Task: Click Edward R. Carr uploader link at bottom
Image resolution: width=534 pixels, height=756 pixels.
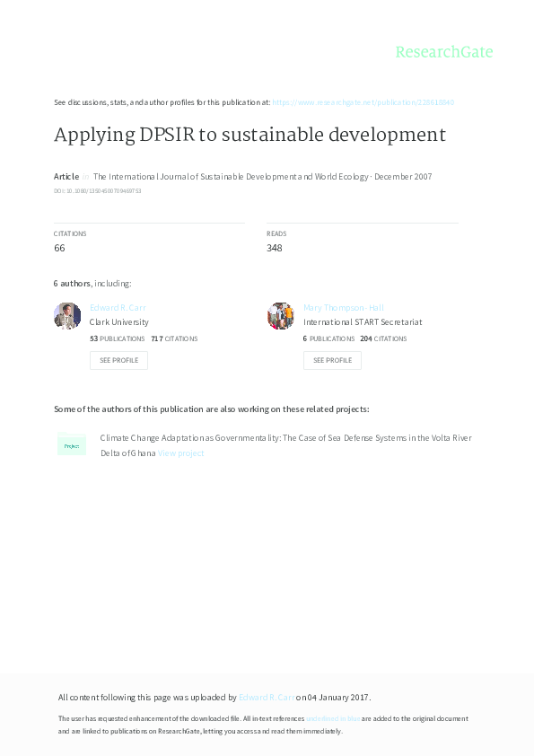Action: 267,697
